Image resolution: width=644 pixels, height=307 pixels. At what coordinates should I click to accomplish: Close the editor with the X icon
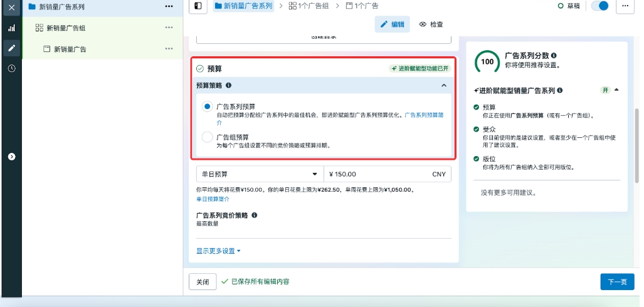[x=11, y=8]
